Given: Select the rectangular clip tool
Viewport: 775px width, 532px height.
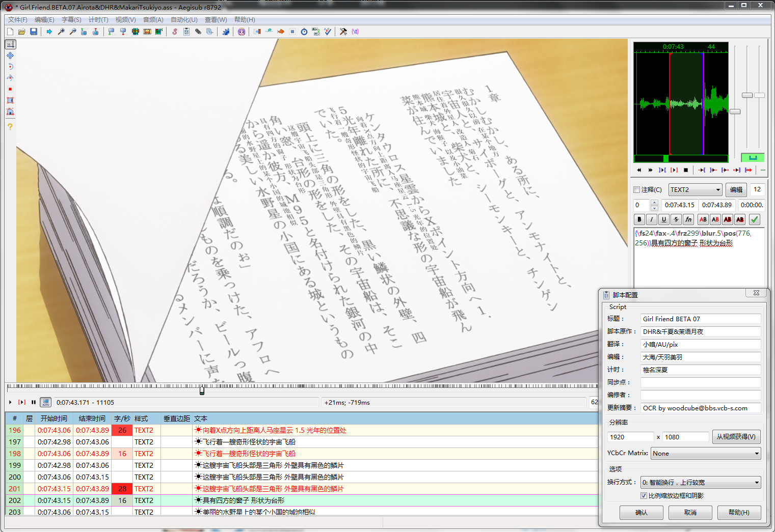Looking at the screenshot, I should click(x=10, y=100).
